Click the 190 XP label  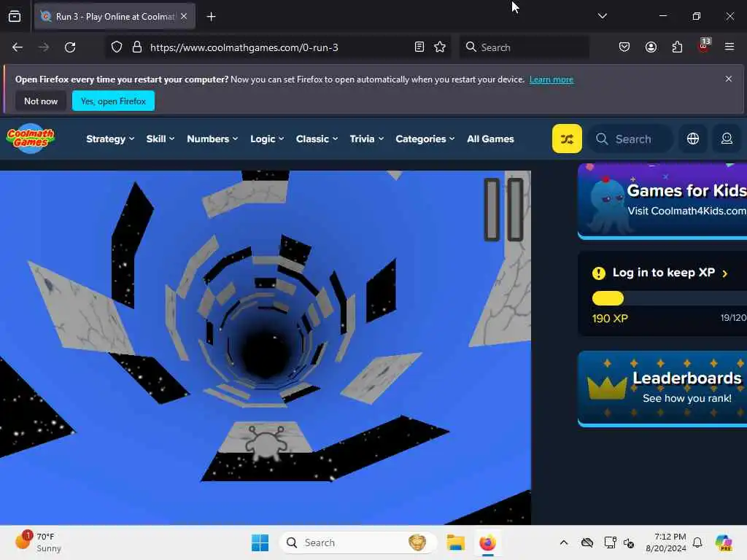click(x=610, y=318)
